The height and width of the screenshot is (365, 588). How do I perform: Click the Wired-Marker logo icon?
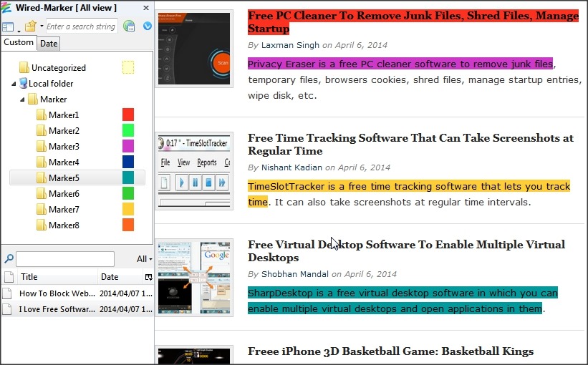[6, 7]
